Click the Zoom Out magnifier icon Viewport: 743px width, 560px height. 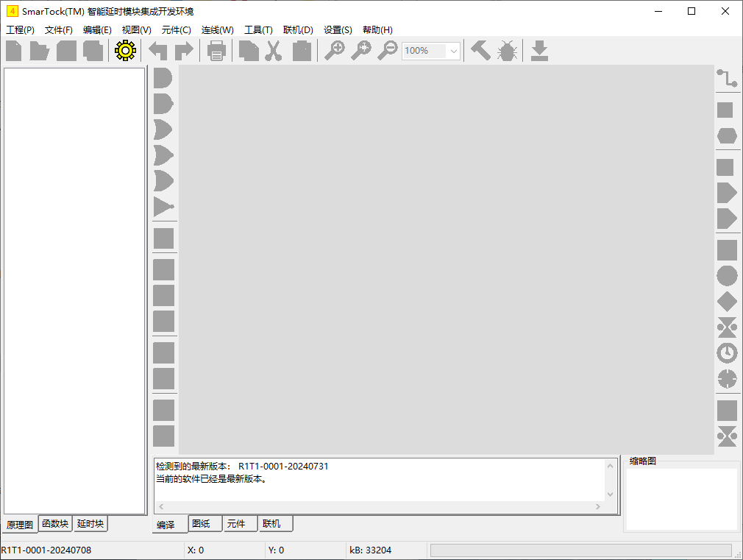click(x=388, y=51)
